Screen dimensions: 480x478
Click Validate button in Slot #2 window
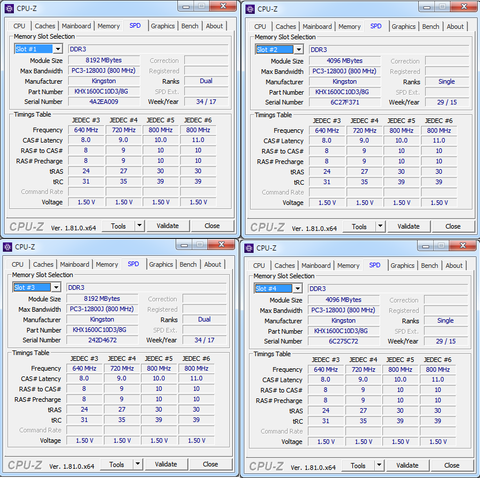pos(408,227)
